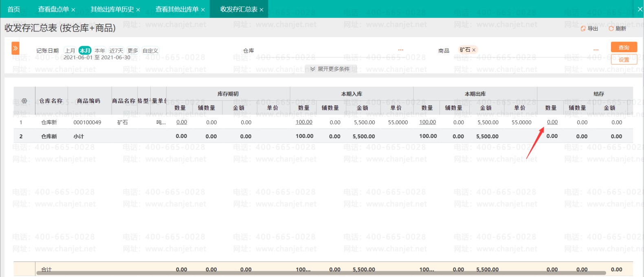Select 5,500.00 金额 under 本期入库 in row 1
The image size is (644, 277).
[364, 122]
